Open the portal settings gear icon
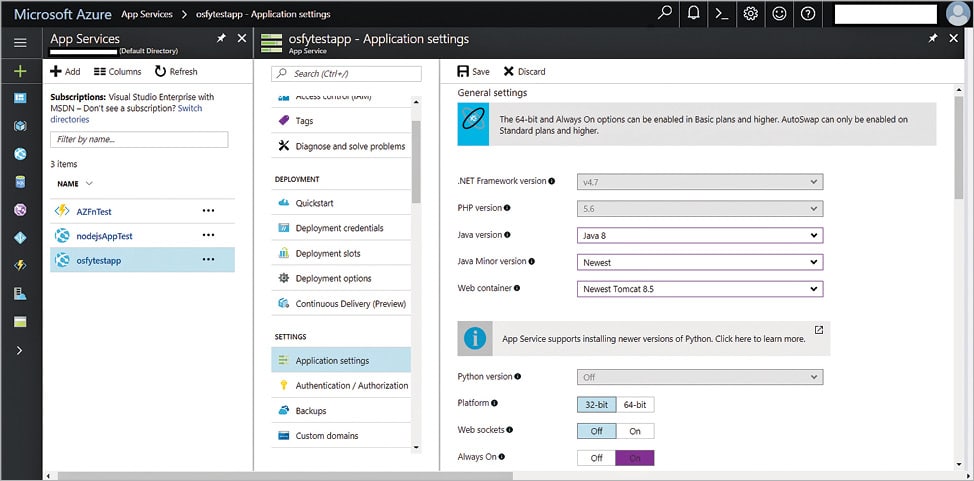The height and width of the screenshot is (481, 974). click(x=751, y=14)
